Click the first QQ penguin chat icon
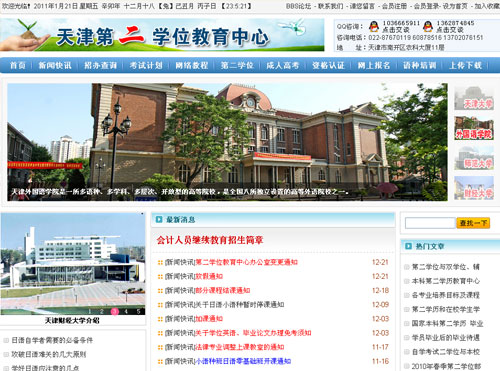 coord(374,26)
